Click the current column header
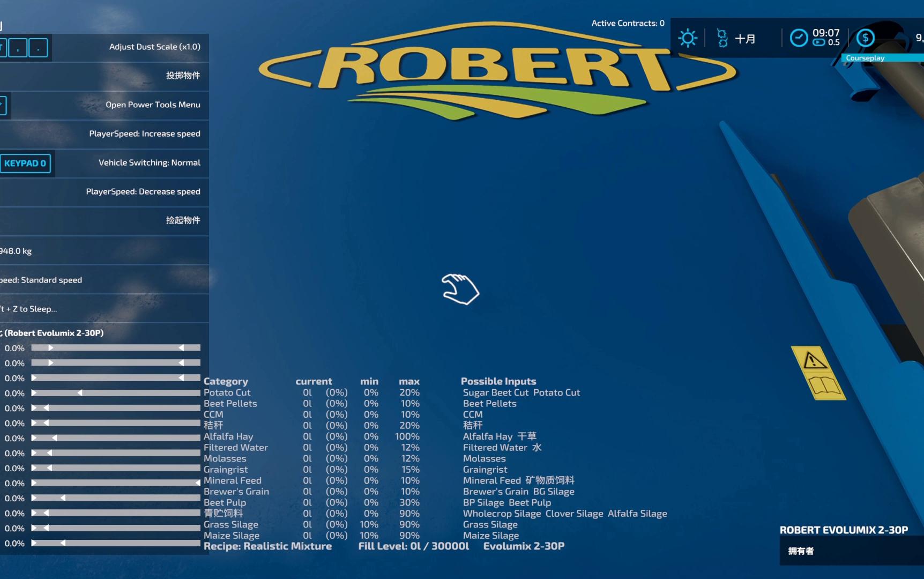Screen dimensions: 924x579 click(314, 381)
